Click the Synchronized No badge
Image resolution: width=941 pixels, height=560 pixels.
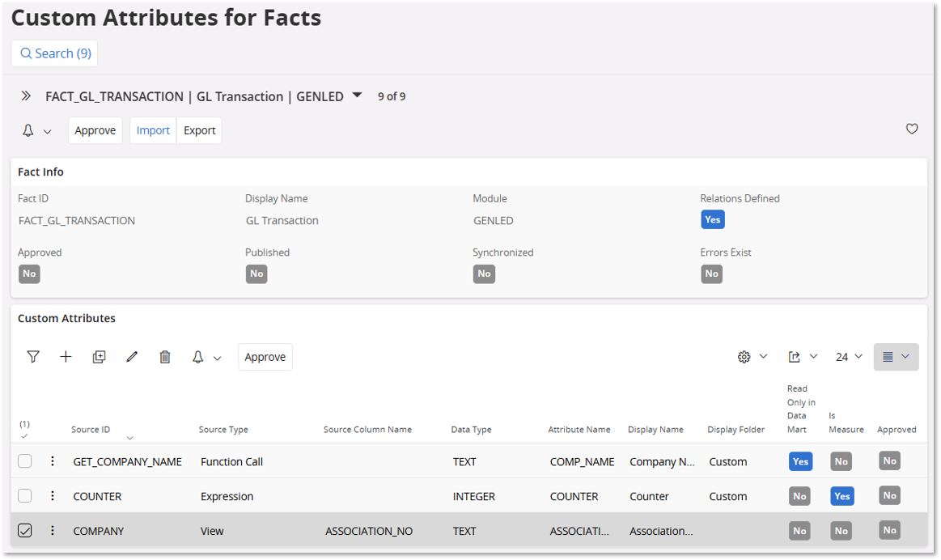point(485,274)
